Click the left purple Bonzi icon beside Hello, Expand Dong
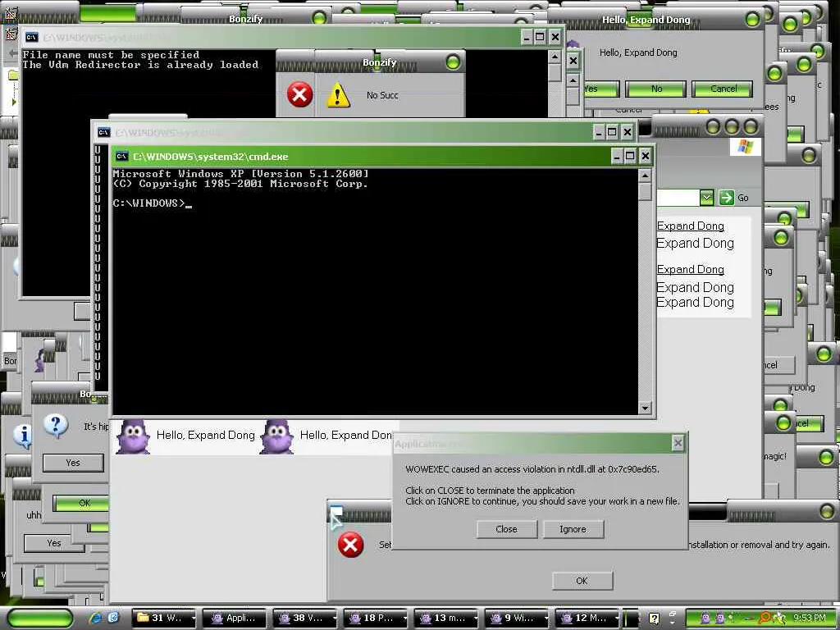 pyautogui.click(x=133, y=436)
